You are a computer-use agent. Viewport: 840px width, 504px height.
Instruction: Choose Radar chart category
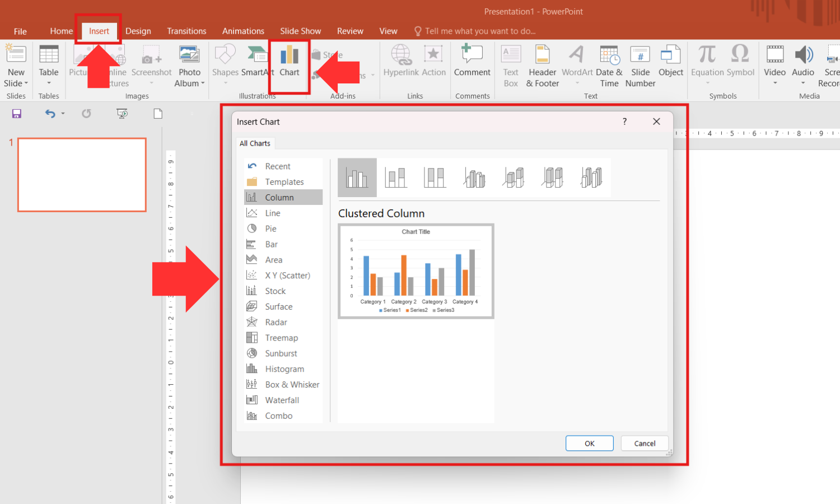click(283, 323)
